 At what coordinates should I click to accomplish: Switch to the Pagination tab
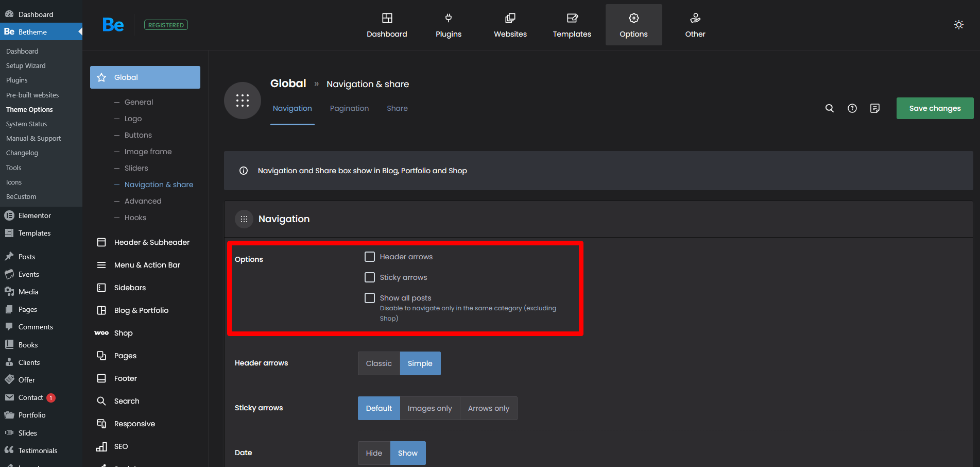pos(349,108)
